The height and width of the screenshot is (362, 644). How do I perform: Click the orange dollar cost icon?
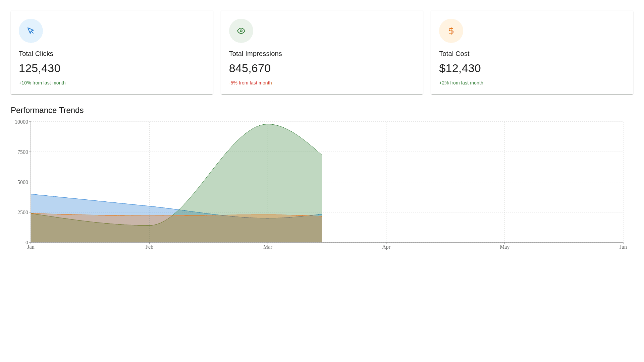(451, 31)
